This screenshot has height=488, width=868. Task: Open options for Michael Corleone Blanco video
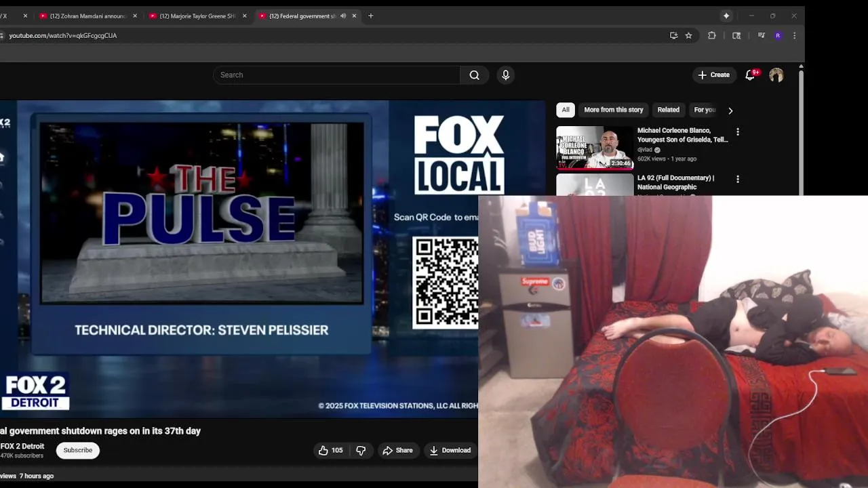pos(738,132)
